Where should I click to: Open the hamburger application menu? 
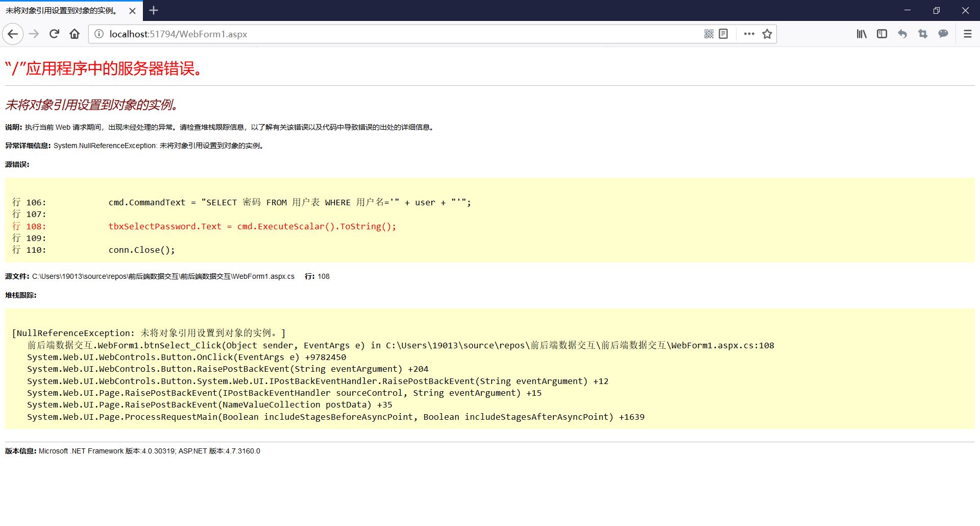click(x=967, y=34)
